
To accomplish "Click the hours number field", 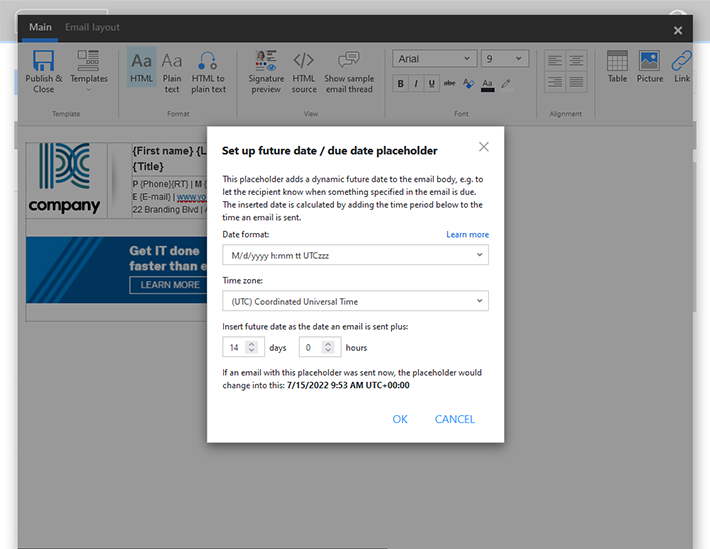I will [310, 347].
